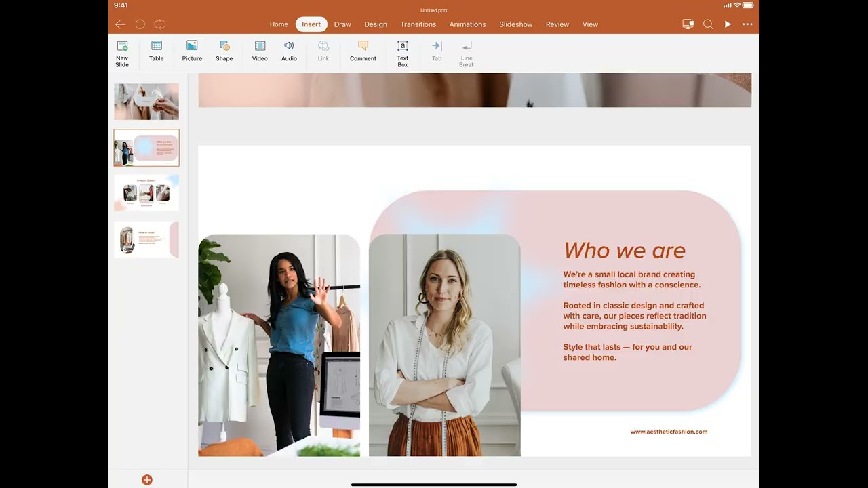The width and height of the screenshot is (868, 488).
Task: Select first slide thumbnail with hands photo
Action: (146, 102)
